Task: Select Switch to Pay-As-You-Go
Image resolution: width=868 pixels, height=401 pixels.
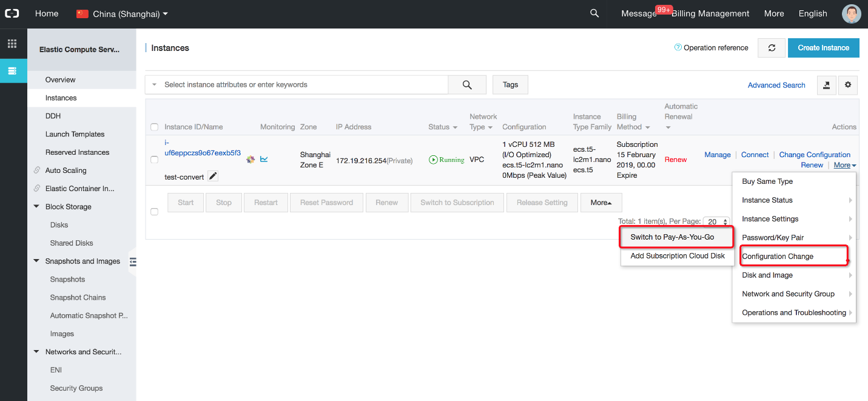Action: tap(677, 237)
